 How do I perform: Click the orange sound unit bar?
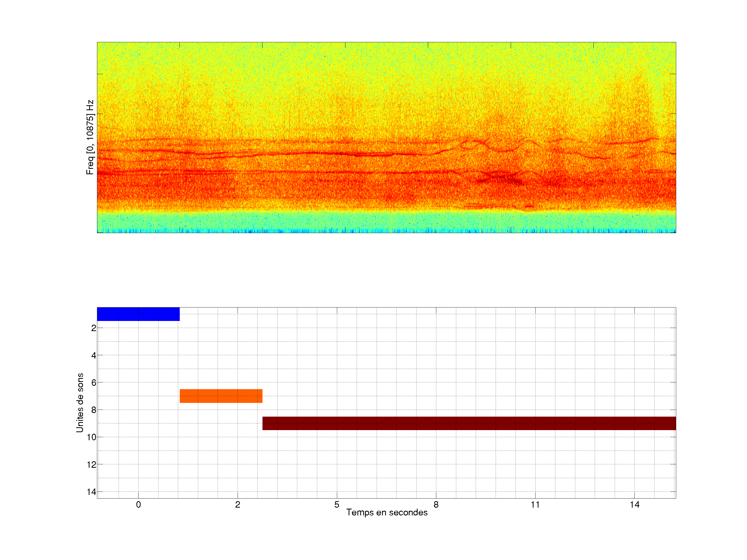coord(221,396)
